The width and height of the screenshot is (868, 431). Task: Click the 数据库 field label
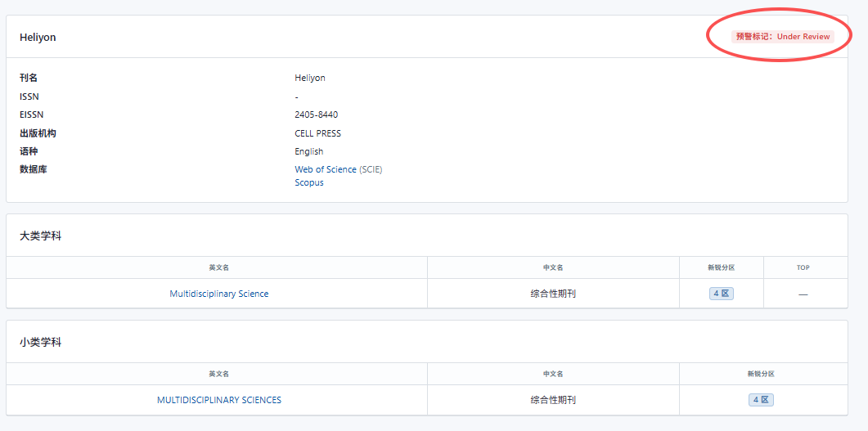click(x=33, y=169)
